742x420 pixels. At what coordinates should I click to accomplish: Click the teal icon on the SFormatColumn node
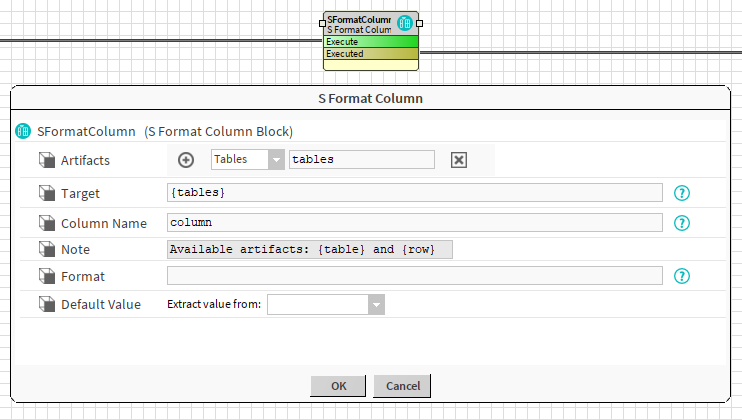405,24
